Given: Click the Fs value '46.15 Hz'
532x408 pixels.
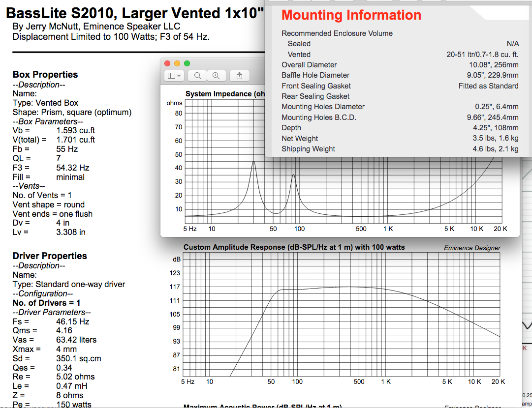Looking at the screenshot, I should (x=73, y=321).
